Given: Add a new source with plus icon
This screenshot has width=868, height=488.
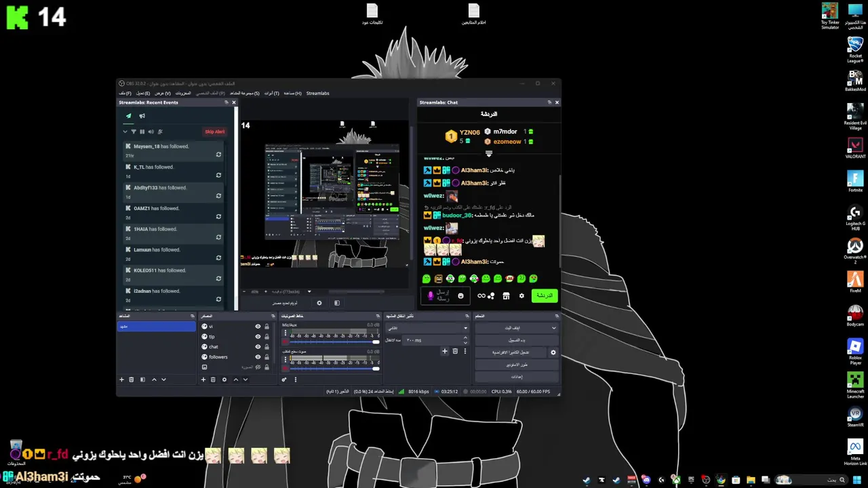Looking at the screenshot, I should click(x=203, y=380).
